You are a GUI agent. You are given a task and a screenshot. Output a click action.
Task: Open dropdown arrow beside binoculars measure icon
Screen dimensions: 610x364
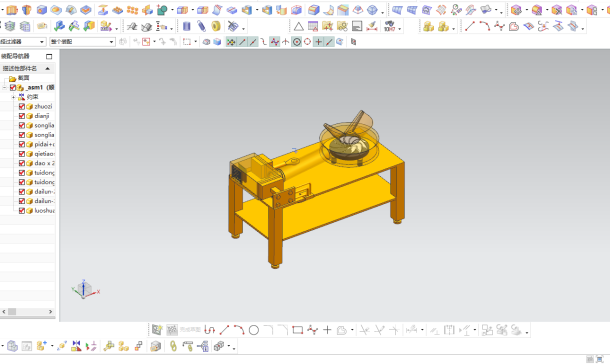coord(400,29)
